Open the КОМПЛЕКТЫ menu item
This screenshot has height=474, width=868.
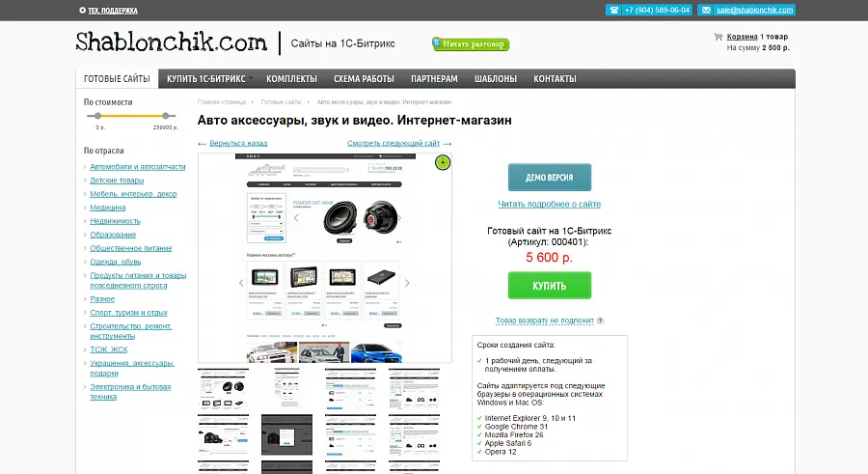point(291,79)
